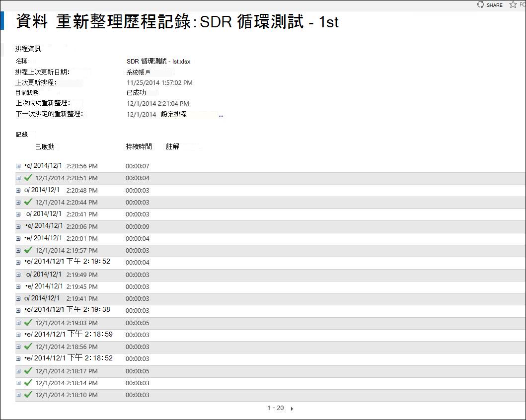Screen dimensions: 526x420
Task: Click the 持續時間 column header
Action: pos(139,146)
